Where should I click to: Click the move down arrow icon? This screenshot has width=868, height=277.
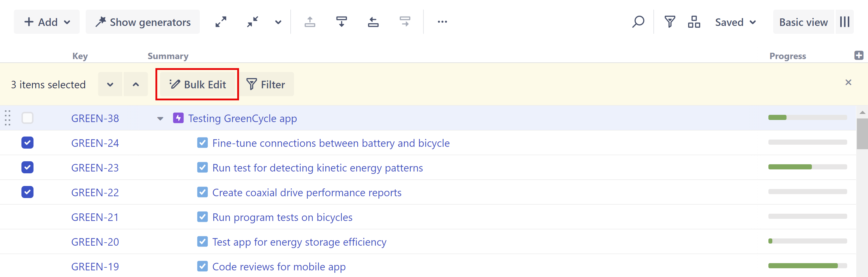pos(341,22)
